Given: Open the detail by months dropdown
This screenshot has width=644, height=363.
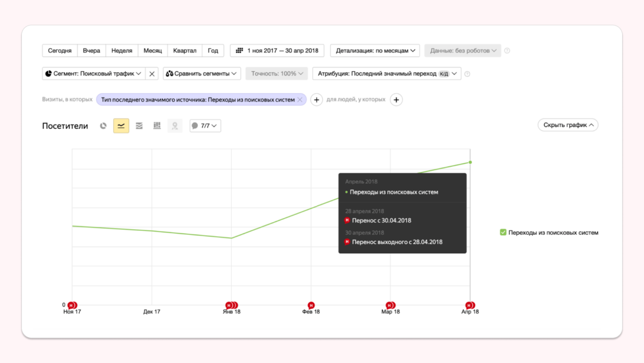Looking at the screenshot, I should [x=375, y=50].
